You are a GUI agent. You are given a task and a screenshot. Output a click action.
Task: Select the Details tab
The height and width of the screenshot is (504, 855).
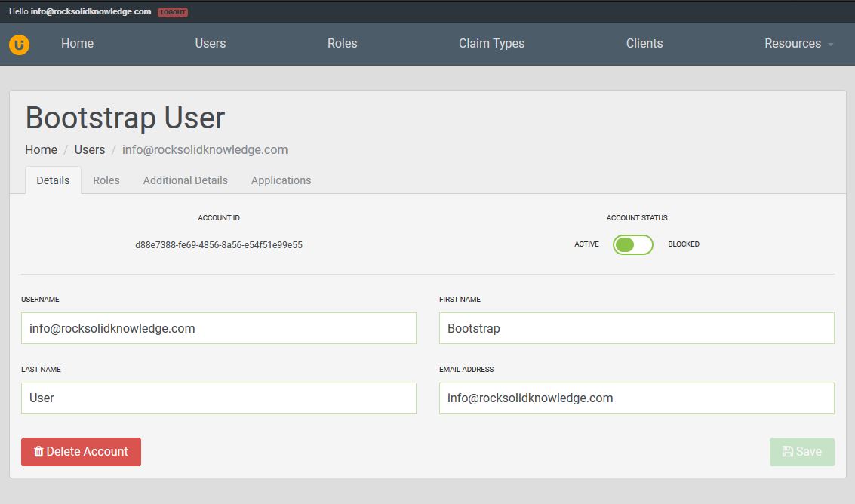(x=52, y=180)
